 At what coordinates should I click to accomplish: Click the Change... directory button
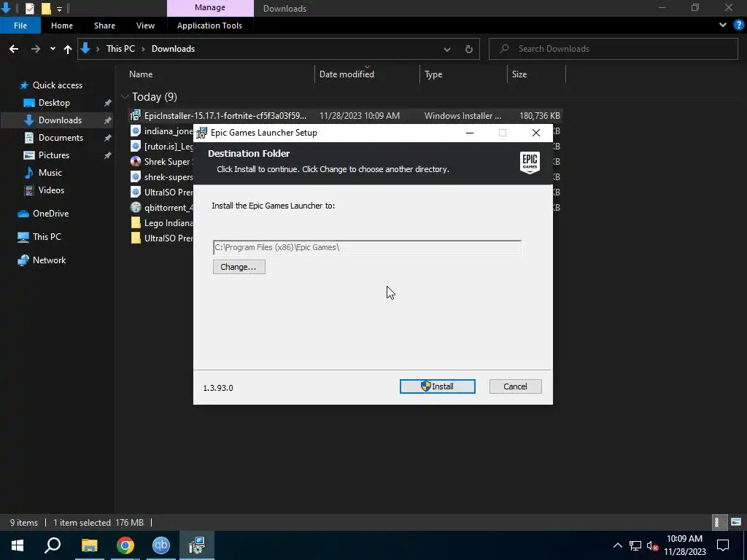(x=239, y=267)
